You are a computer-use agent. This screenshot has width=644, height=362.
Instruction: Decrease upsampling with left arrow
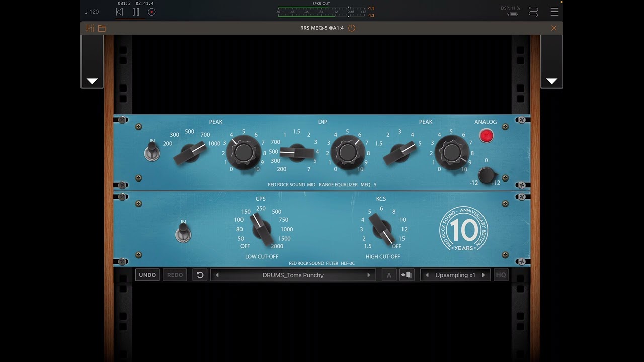[x=427, y=275]
